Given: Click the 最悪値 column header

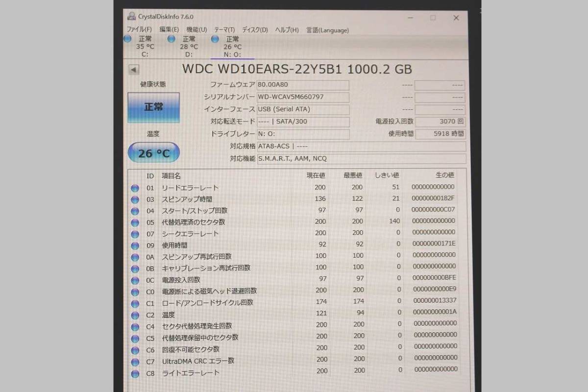Looking at the screenshot, I should pos(353,175).
